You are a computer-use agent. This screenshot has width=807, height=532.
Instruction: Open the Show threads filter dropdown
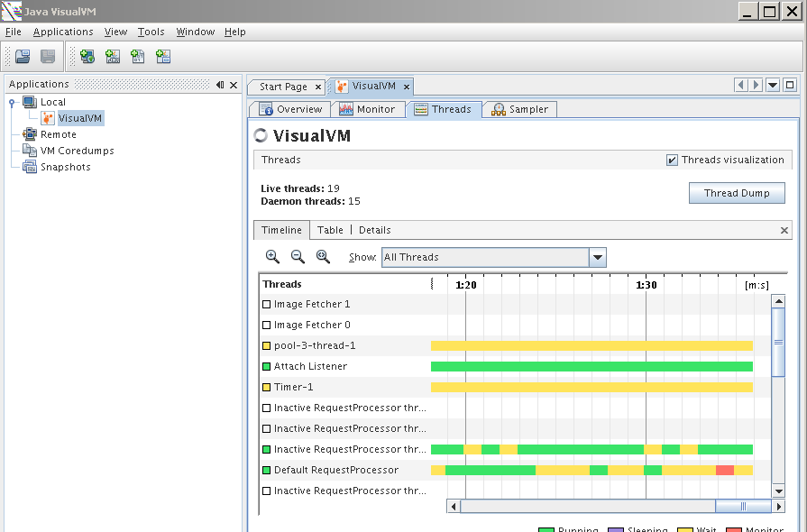(598, 257)
